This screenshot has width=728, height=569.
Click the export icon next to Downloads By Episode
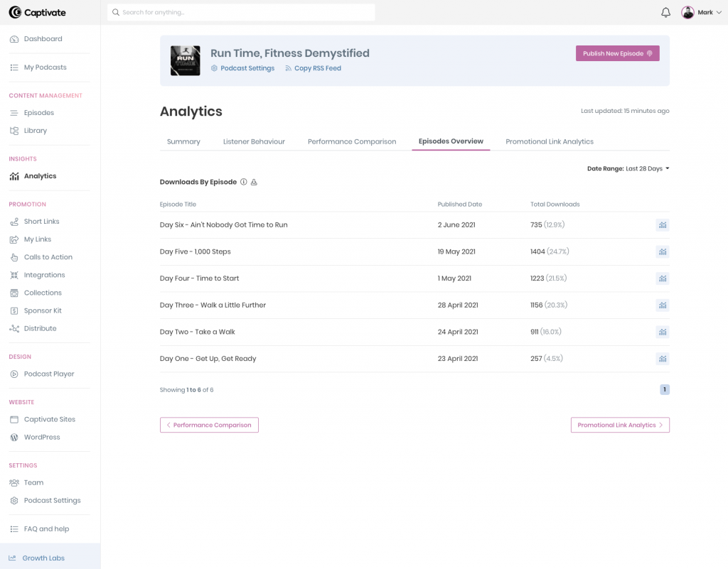(x=255, y=182)
